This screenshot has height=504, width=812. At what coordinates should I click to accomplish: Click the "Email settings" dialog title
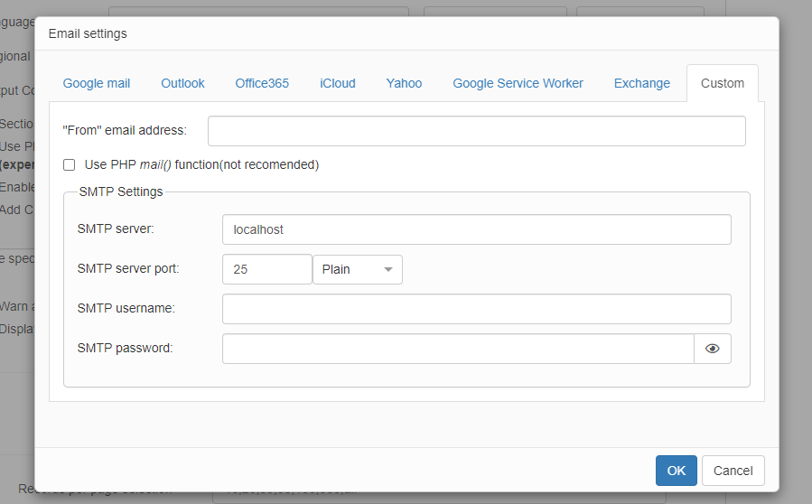(x=88, y=33)
